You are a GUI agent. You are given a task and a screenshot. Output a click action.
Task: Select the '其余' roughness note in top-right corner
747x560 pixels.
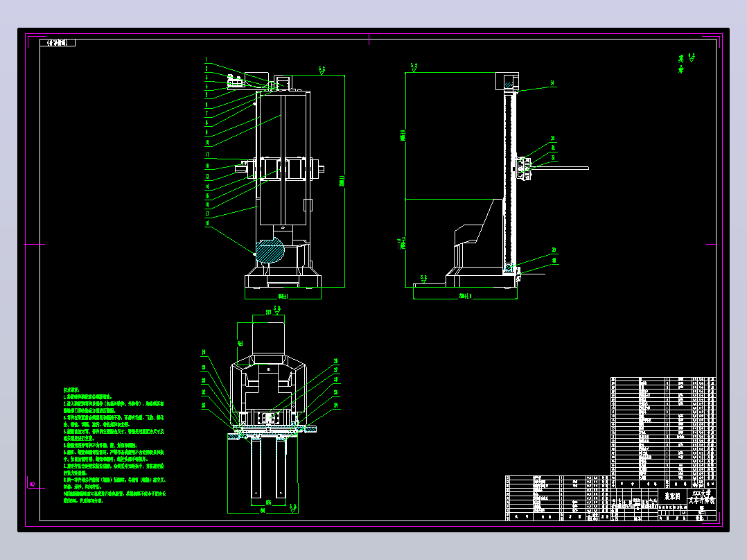coord(681,64)
